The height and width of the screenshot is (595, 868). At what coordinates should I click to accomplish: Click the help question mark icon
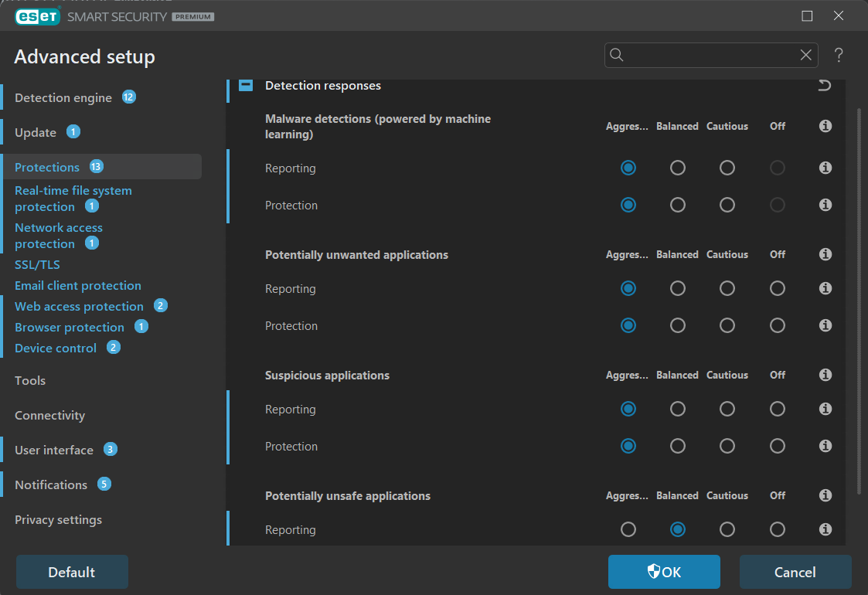pyautogui.click(x=839, y=55)
